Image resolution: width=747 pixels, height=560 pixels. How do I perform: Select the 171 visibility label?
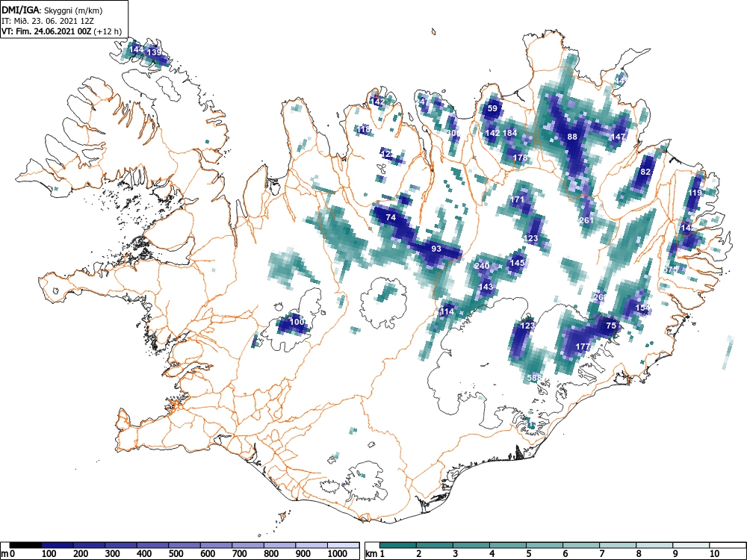coord(517,199)
